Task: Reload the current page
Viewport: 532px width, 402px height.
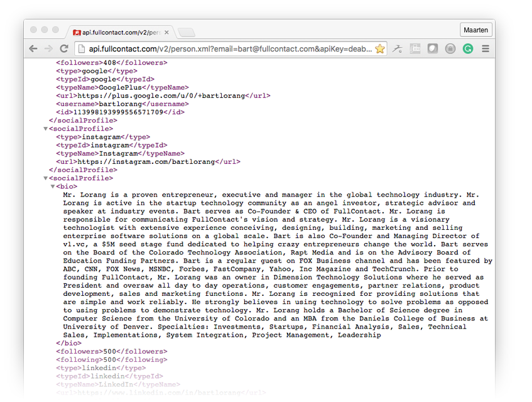Action: tap(64, 49)
